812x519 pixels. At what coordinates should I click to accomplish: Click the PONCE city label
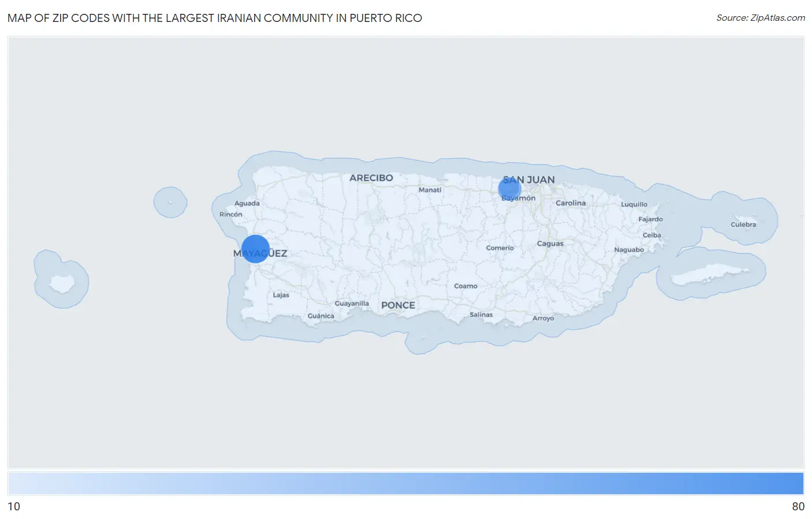[x=398, y=305]
